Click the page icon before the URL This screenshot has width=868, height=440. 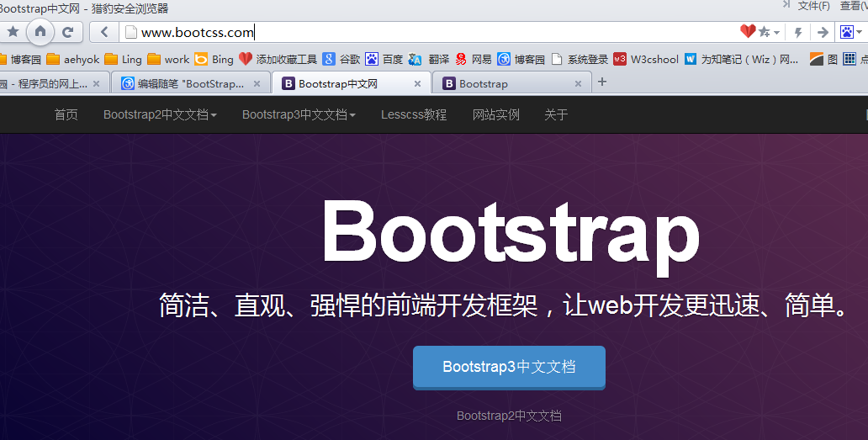(x=131, y=32)
